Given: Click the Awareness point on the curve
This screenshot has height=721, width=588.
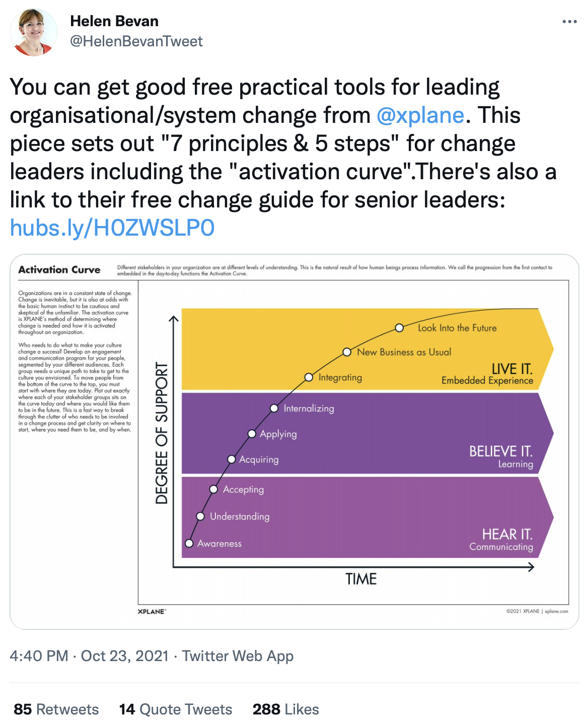Looking at the screenshot, I should click(x=189, y=543).
